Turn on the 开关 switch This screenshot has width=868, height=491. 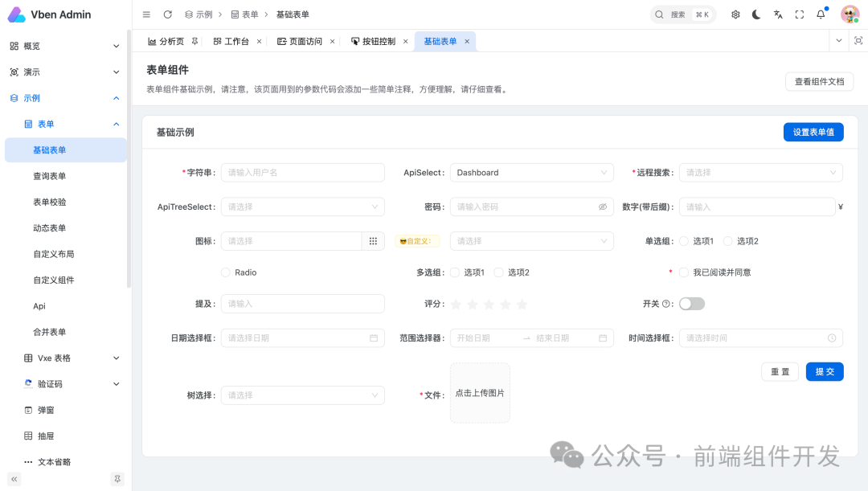coord(691,303)
